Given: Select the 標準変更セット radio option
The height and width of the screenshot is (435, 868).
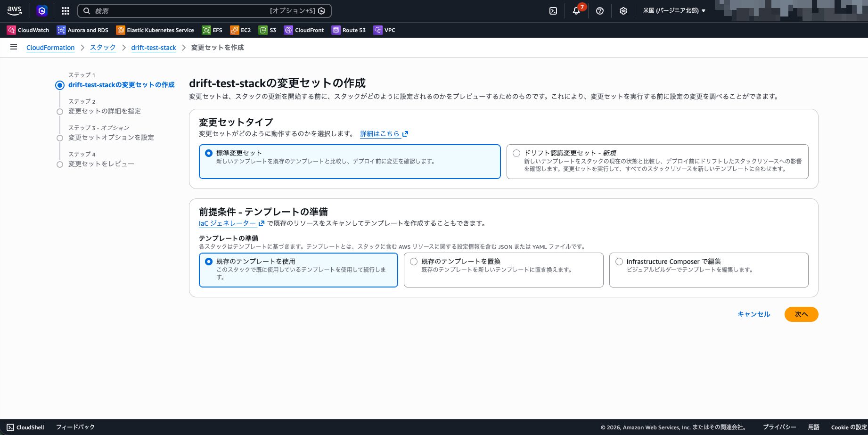Looking at the screenshot, I should [209, 153].
